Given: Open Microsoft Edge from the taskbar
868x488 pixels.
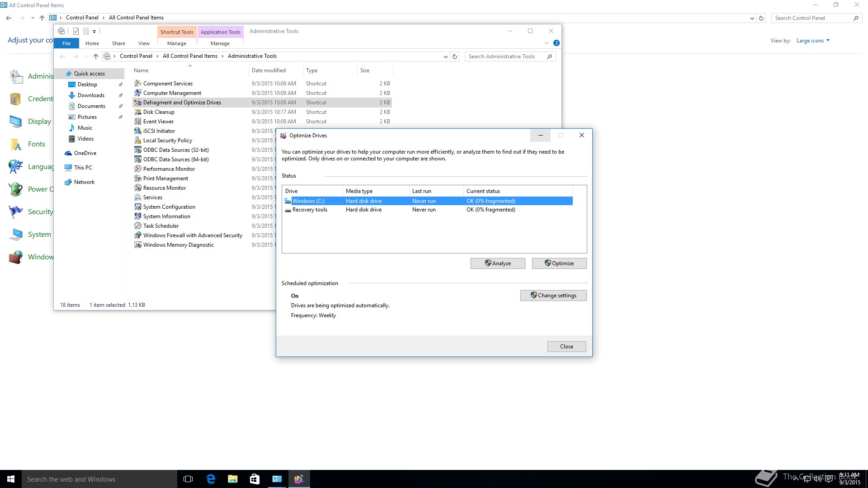Looking at the screenshot, I should [211, 479].
